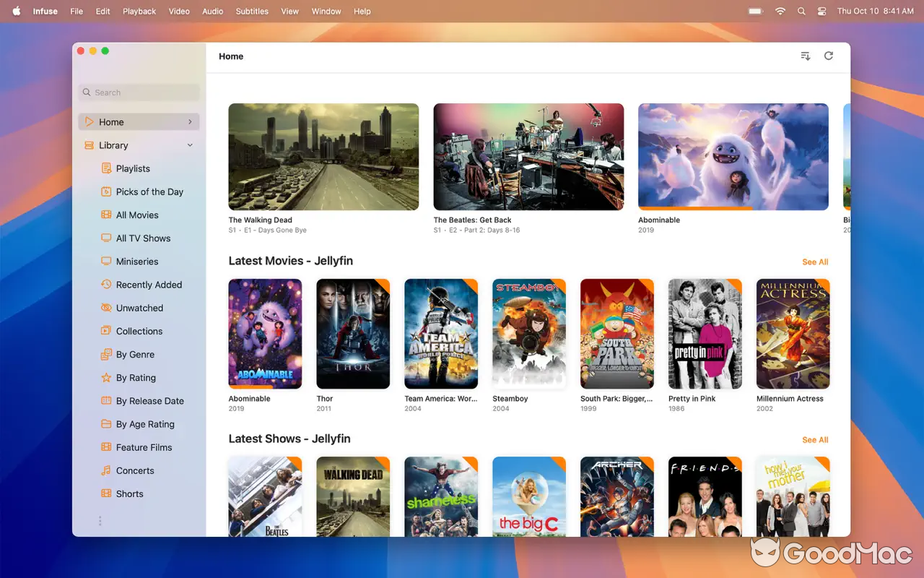
Task: Open the Subtitles menu
Action: tap(251, 11)
